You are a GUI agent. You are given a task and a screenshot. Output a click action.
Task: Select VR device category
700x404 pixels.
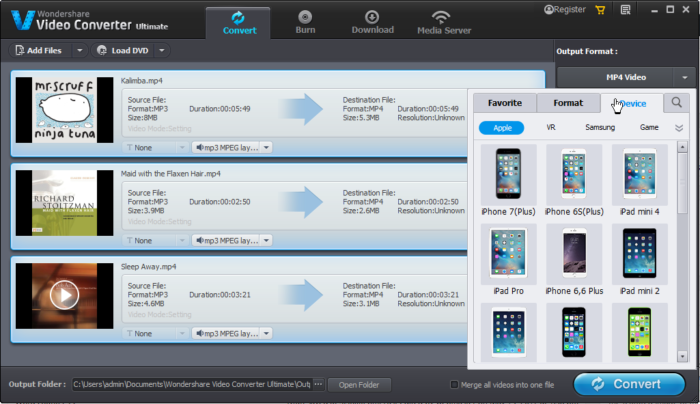pyautogui.click(x=551, y=128)
